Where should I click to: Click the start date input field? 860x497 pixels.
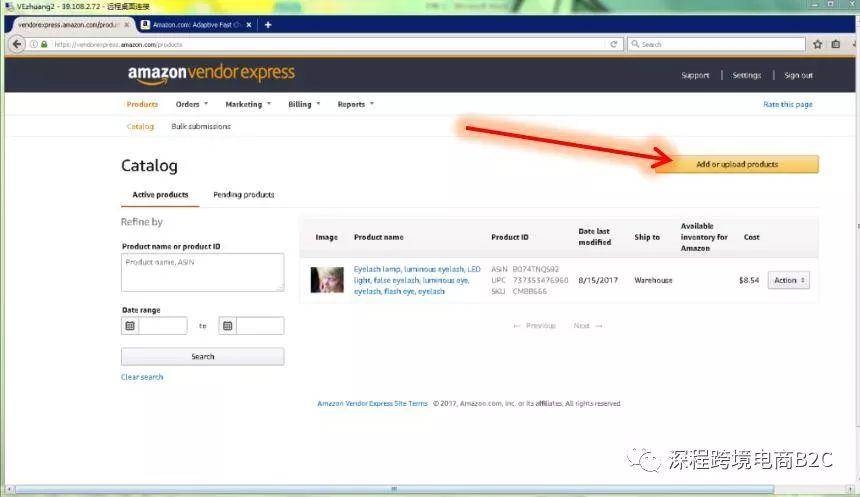[x=162, y=326]
